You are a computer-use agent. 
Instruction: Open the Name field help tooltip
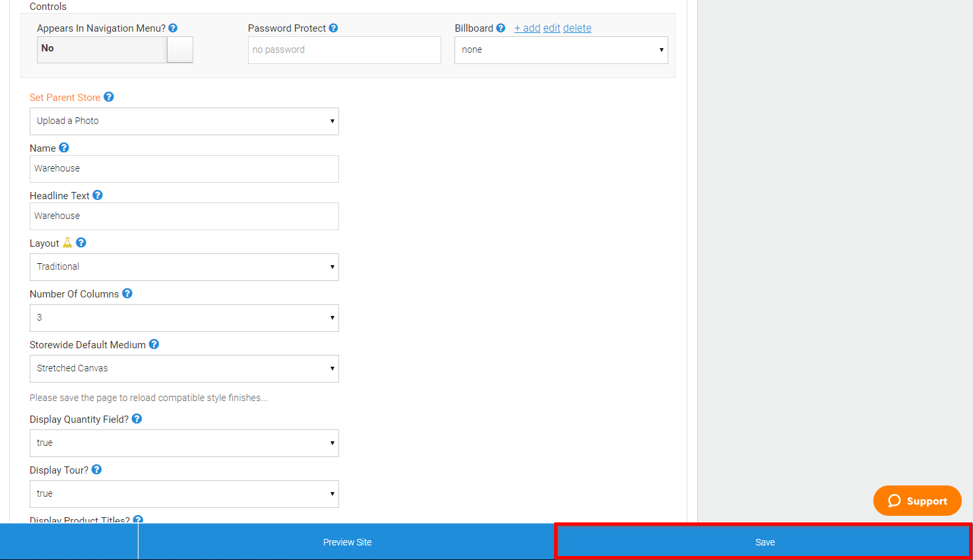pyautogui.click(x=64, y=147)
